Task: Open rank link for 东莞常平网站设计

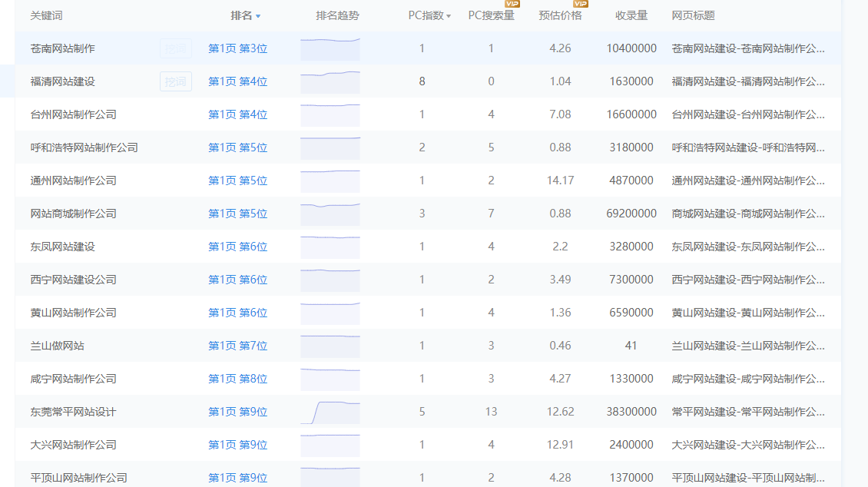Action: click(238, 412)
